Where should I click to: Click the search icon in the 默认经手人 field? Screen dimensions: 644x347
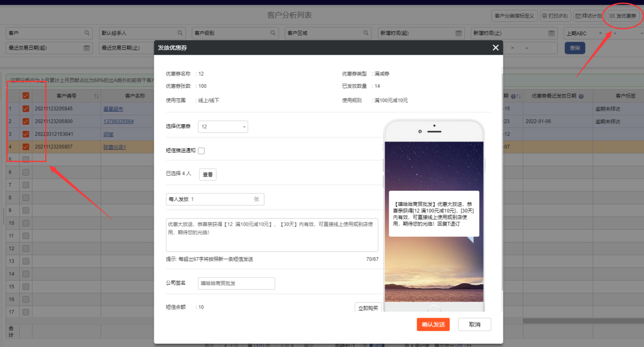[x=180, y=33]
